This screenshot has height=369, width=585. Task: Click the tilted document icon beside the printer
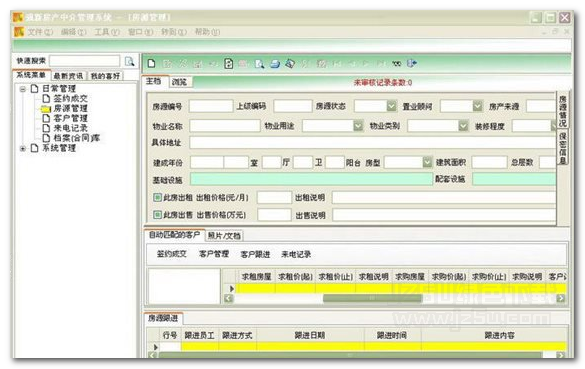click(290, 64)
